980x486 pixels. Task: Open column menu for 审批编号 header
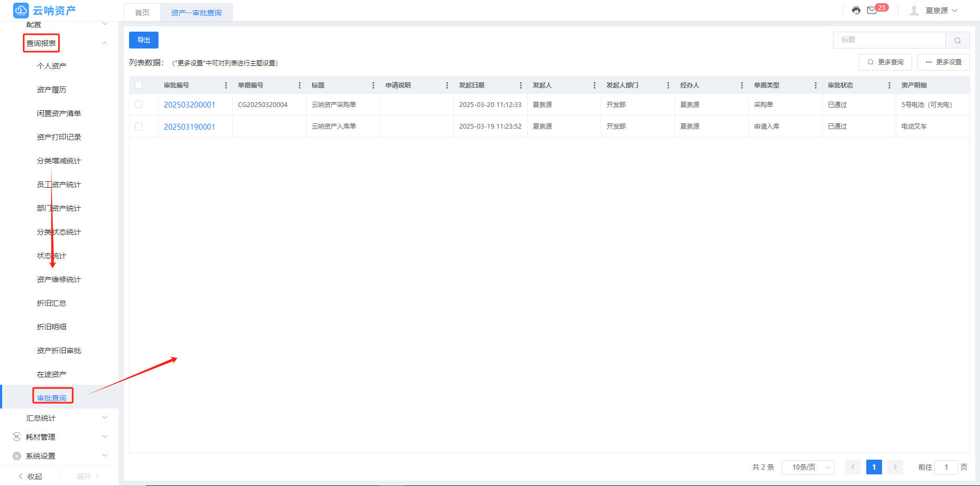click(226, 85)
